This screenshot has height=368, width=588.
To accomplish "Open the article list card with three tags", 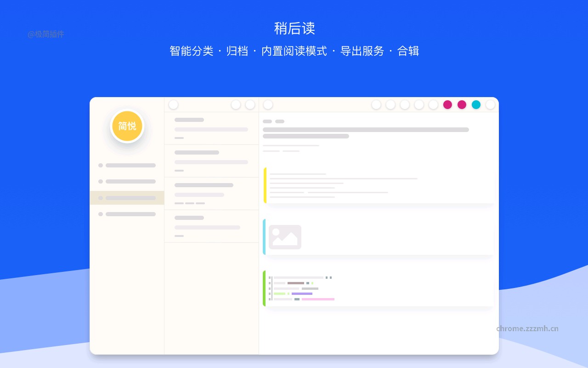I will tap(212, 194).
